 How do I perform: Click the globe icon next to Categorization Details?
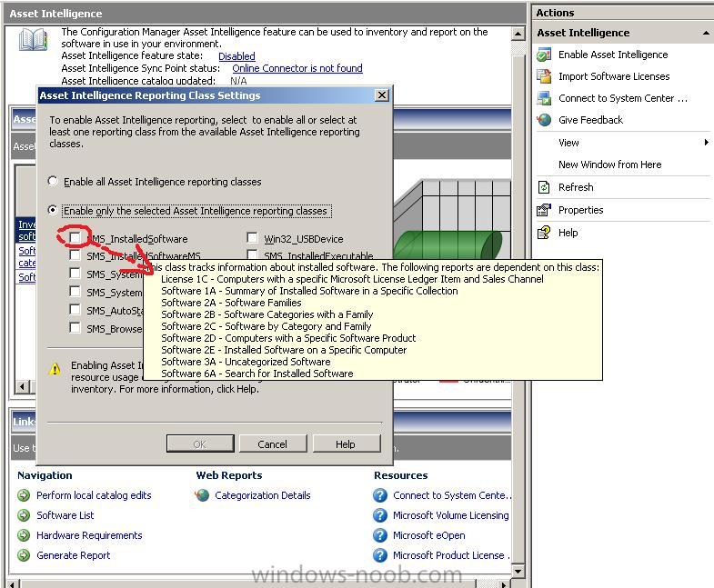point(202,495)
